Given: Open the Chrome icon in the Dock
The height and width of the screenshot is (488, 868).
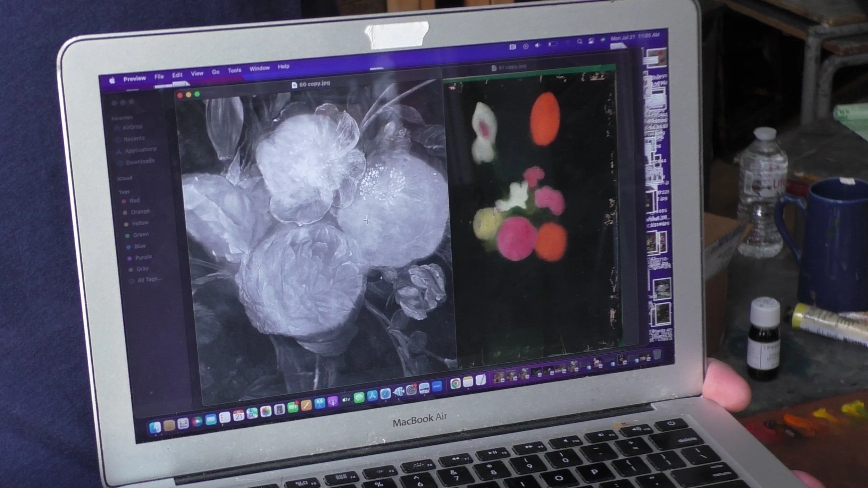Looking at the screenshot, I should tap(455, 384).
